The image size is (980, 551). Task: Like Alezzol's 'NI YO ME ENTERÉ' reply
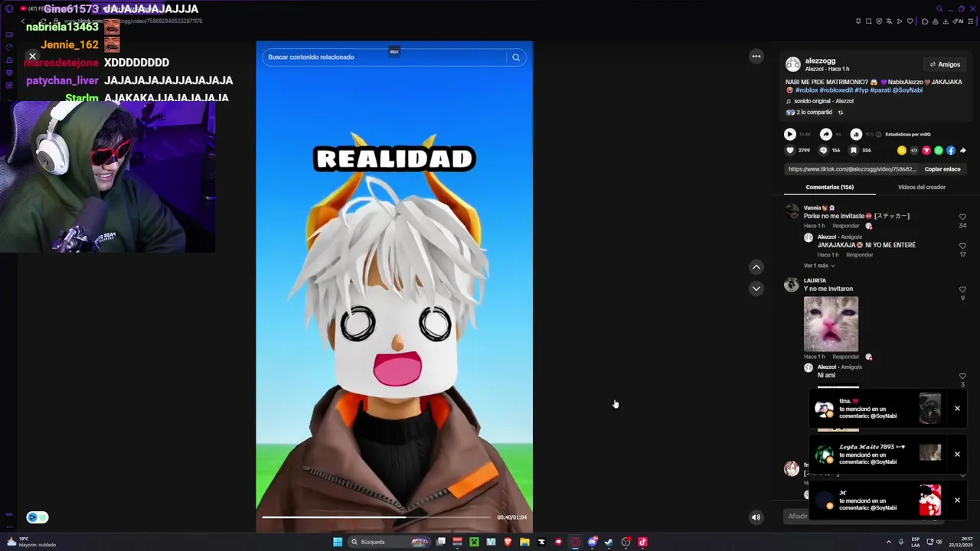pyautogui.click(x=962, y=246)
